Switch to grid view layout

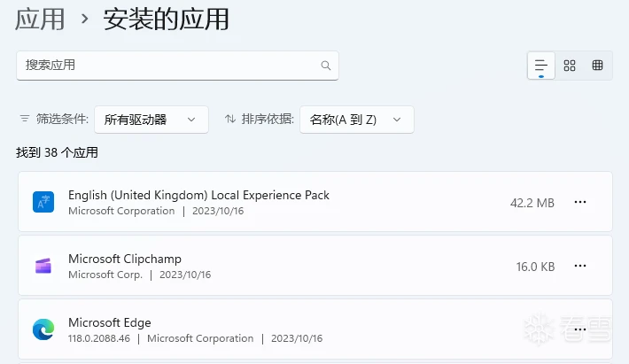570,66
